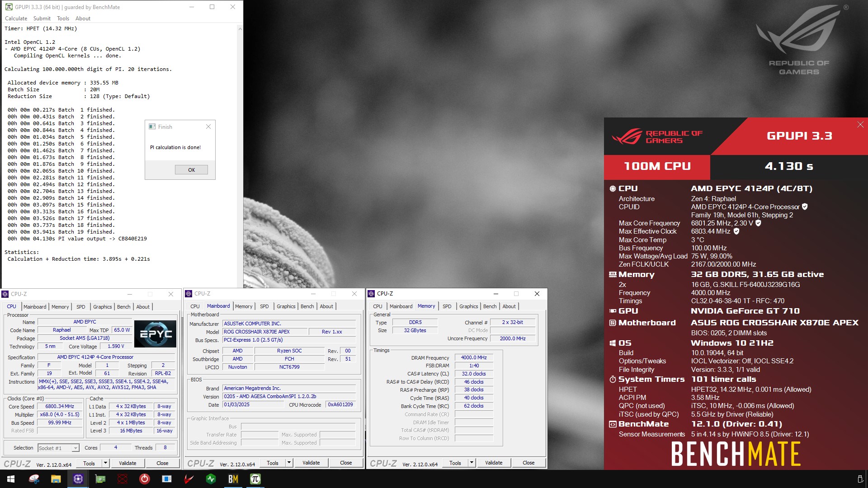Open the Calculate menu in GPUPI

[x=16, y=19]
